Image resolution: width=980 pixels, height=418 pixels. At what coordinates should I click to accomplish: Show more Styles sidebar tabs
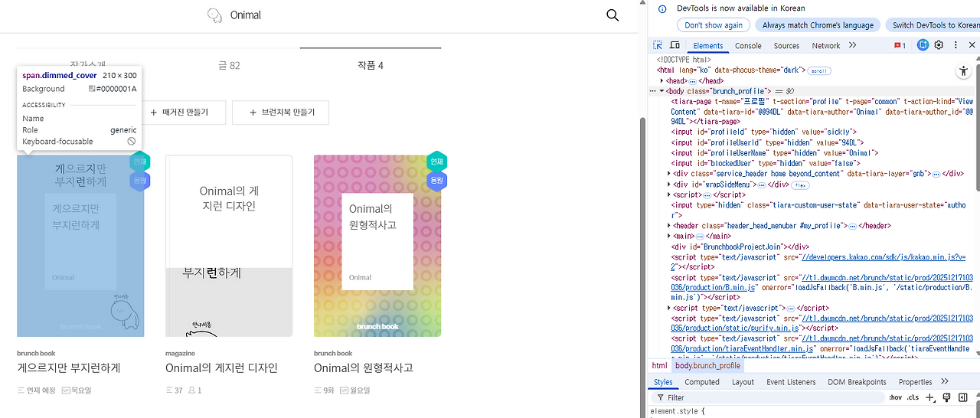point(944,381)
